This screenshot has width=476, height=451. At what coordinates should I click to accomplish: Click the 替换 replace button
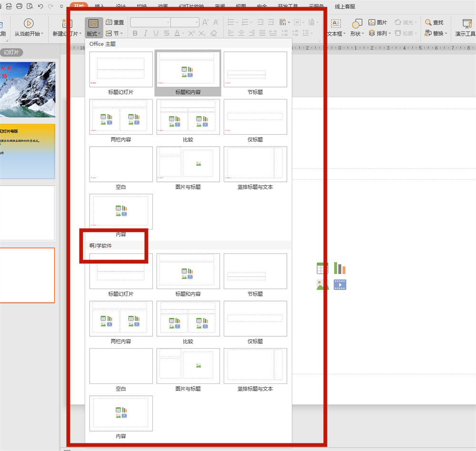436,33
